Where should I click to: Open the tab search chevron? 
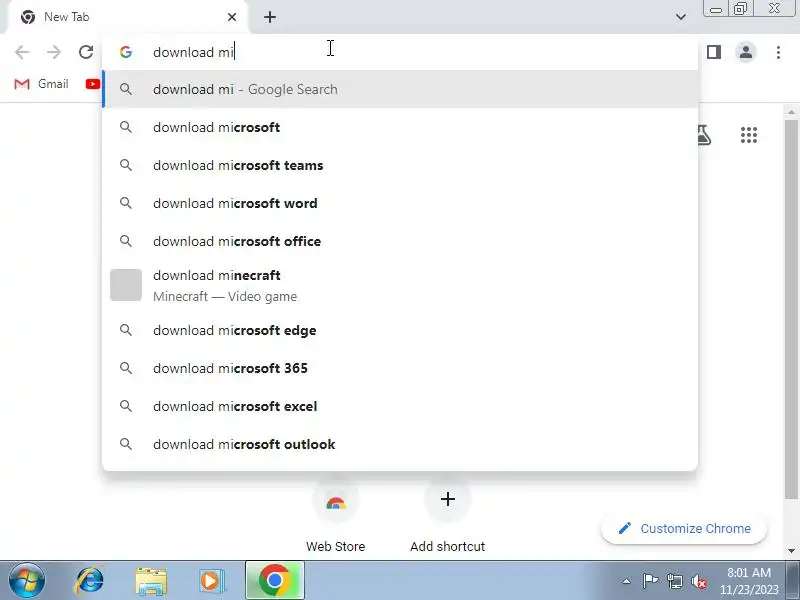pyautogui.click(x=681, y=17)
